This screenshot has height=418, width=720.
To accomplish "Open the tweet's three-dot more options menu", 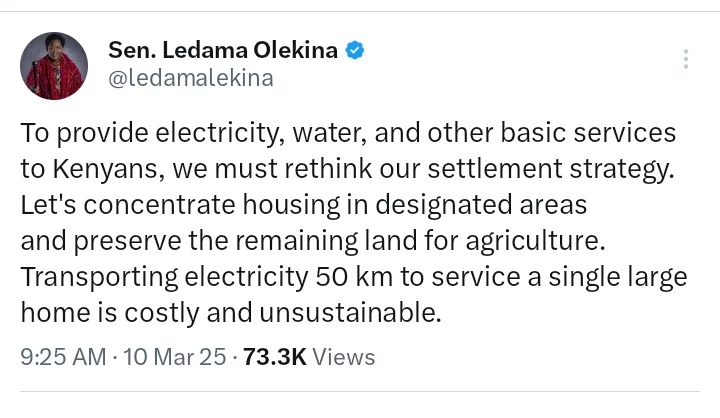I will [x=685, y=59].
